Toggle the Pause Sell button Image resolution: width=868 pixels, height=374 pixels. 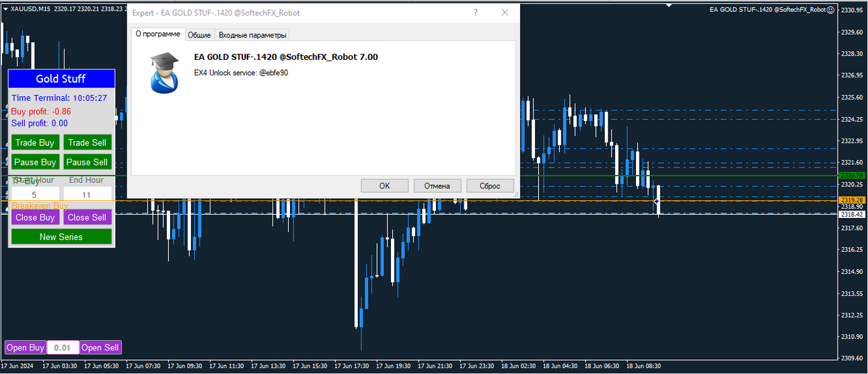point(87,162)
